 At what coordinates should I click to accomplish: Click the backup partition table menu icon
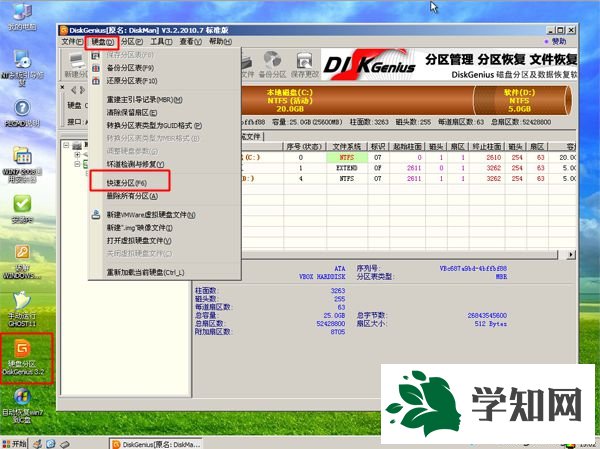(x=96, y=68)
